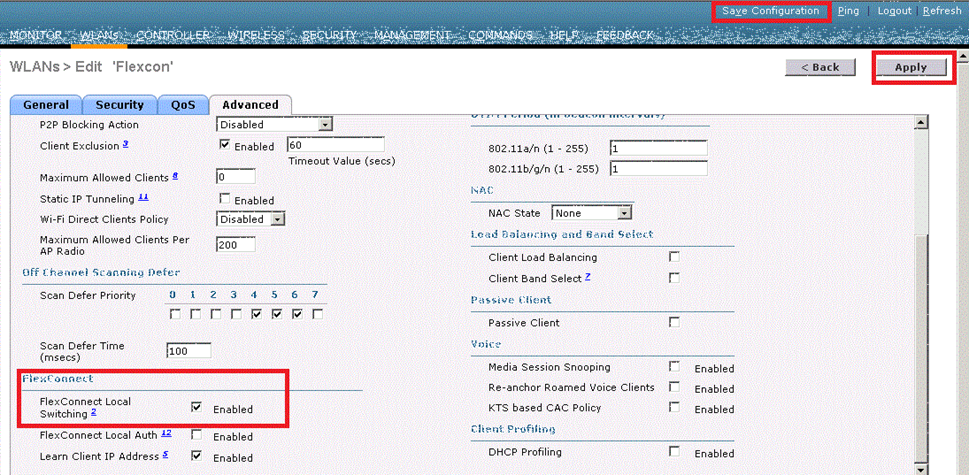
Task: Switch to the General tab
Action: coord(46,105)
